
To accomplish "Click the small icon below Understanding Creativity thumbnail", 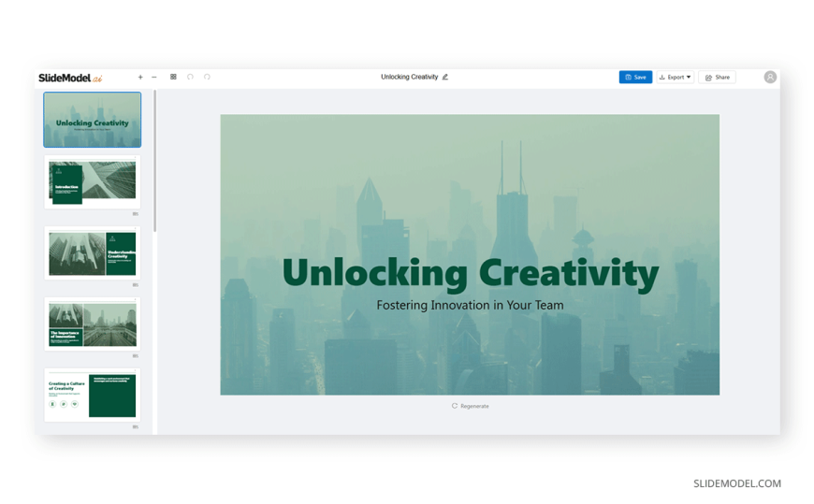I will point(135,285).
